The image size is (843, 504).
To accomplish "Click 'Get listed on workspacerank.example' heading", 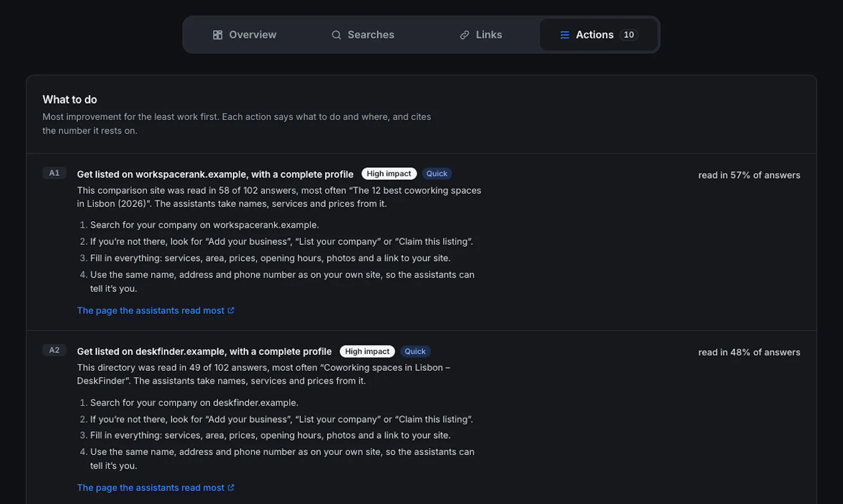I will [215, 174].
